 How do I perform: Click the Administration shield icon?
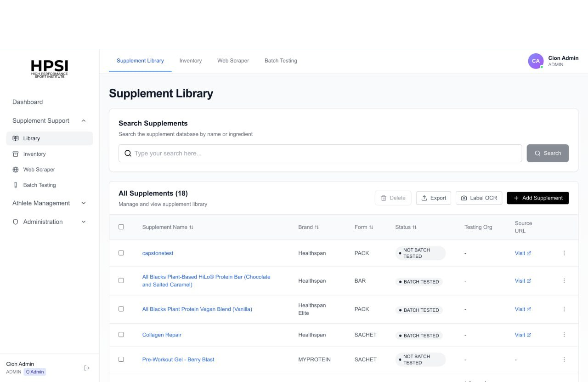tap(16, 222)
